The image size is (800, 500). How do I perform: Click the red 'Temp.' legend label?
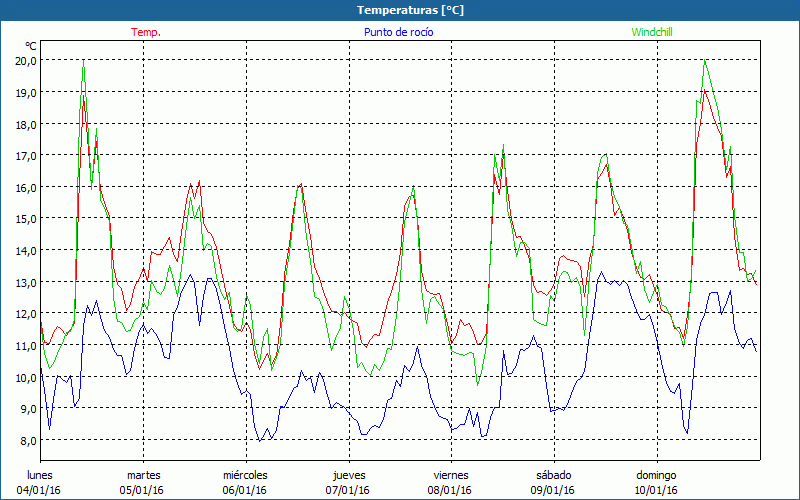pos(145,32)
